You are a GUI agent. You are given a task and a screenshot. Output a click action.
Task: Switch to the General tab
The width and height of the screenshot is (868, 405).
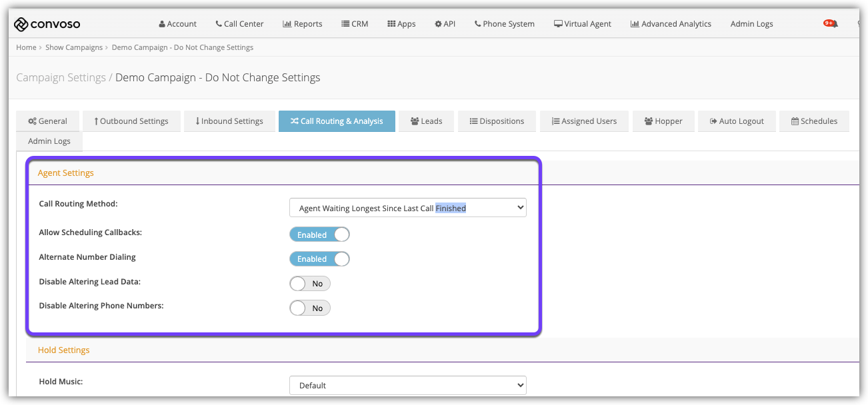pos(47,121)
